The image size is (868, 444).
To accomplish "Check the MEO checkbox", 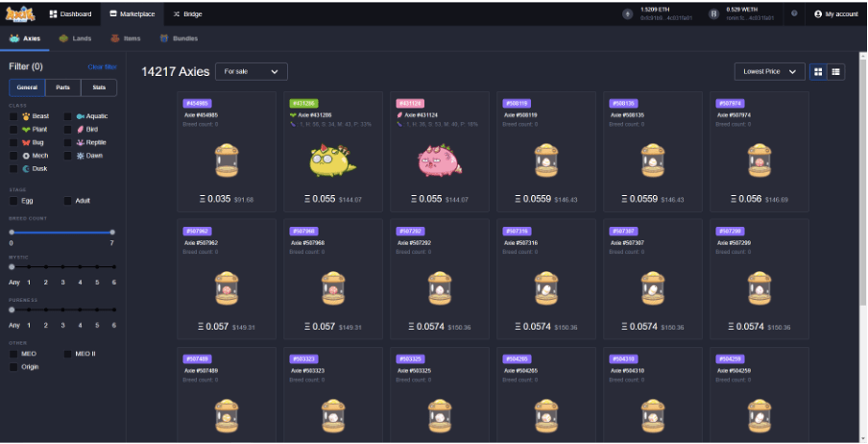I will (13, 354).
